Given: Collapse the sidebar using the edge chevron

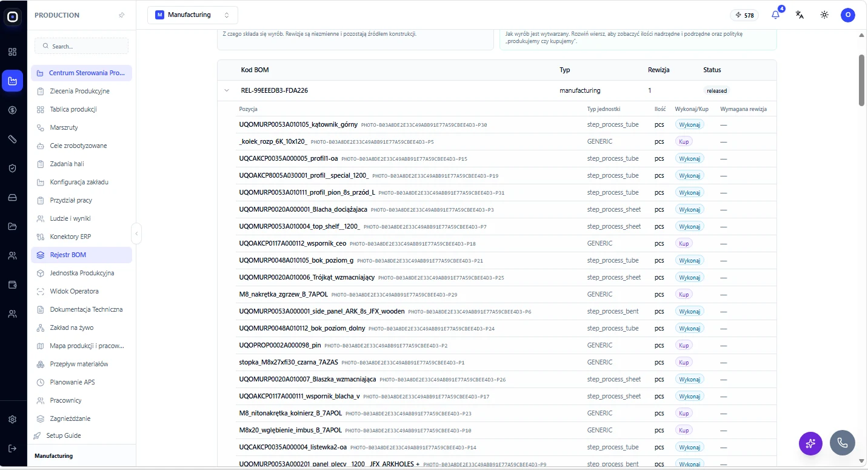Looking at the screenshot, I should tap(136, 233).
